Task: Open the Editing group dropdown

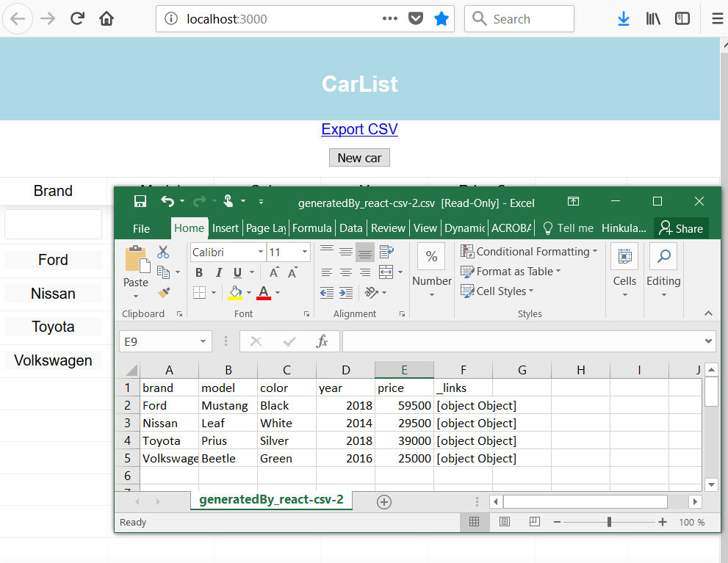Action: [x=663, y=295]
